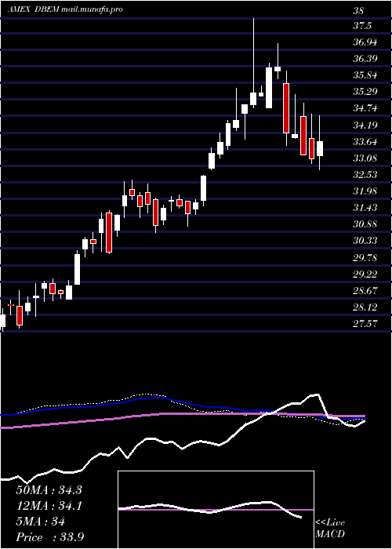This screenshot has height=549, width=392.
Task: Click the 30.88 price axis label
Action: click(x=365, y=224)
